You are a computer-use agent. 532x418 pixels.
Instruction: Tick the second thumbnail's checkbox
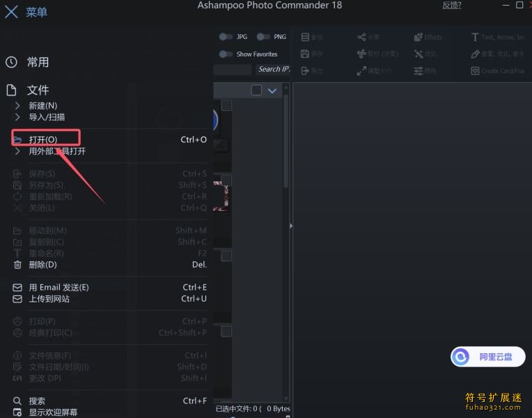click(226, 180)
